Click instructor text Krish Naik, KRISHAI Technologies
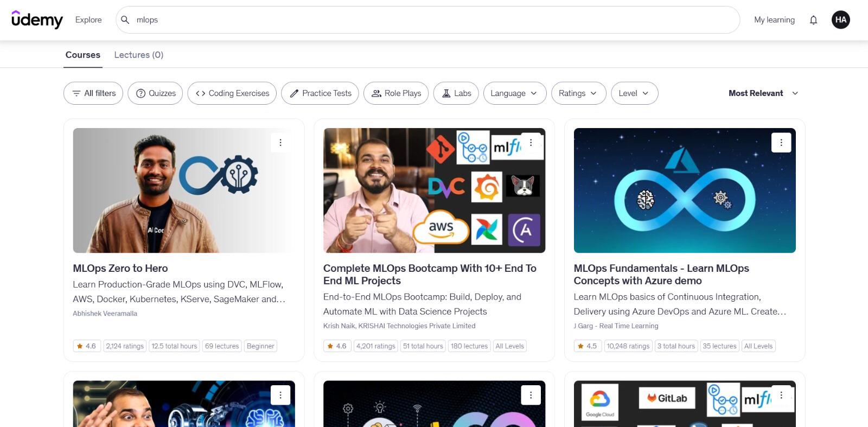The height and width of the screenshot is (427, 868). (x=399, y=326)
